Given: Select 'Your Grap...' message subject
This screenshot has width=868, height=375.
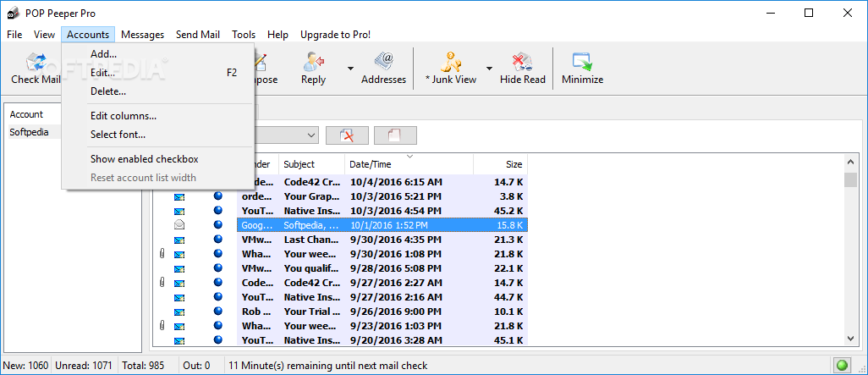Looking at the screenshot, I should coord(311,196).
